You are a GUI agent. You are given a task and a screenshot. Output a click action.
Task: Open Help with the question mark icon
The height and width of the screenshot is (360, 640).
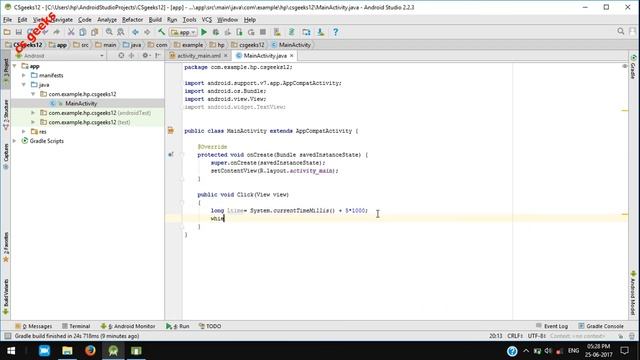pyautogui.click(x=336, y=32)
